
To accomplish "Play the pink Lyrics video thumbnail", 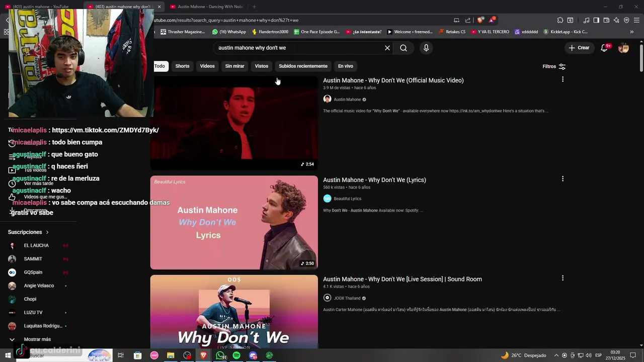I will (234, 222).
